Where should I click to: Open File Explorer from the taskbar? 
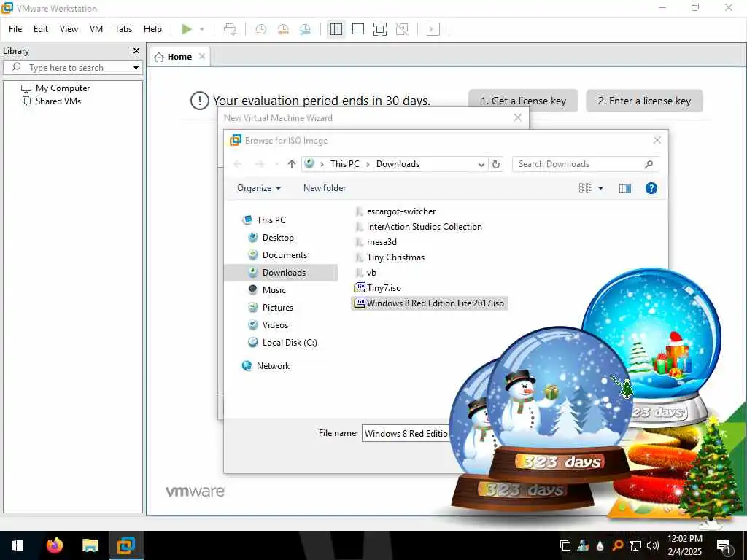(x=90, y=545)
